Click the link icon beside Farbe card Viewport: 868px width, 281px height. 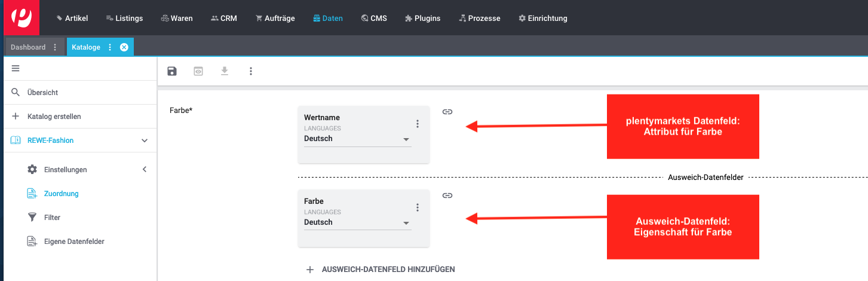coord(447,196)
